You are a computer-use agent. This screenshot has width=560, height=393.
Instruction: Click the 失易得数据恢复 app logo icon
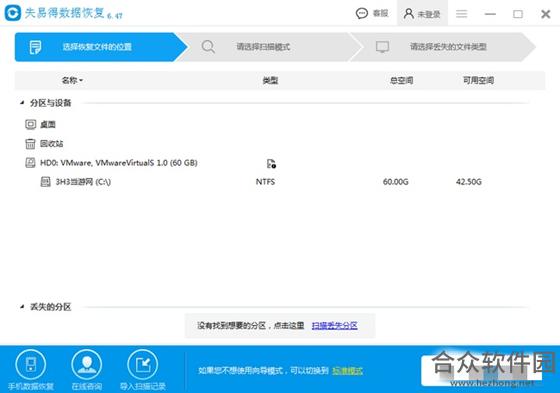(12, 13)
